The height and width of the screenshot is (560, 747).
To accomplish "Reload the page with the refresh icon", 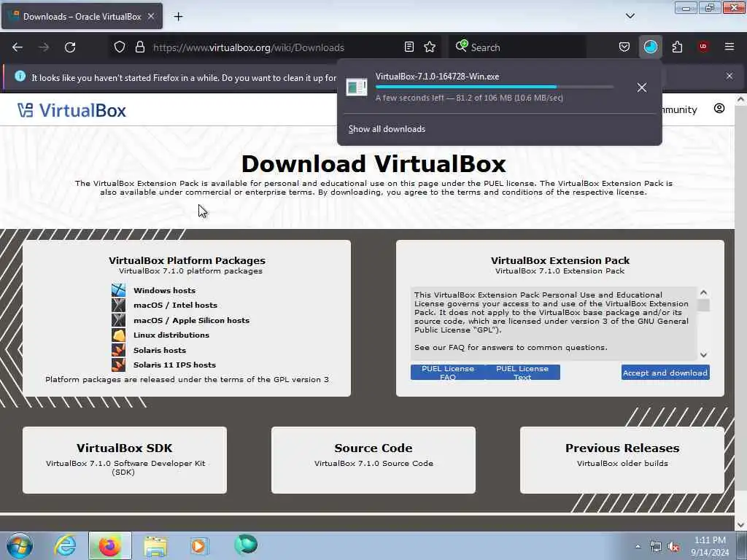I will [x=70, y=47].
